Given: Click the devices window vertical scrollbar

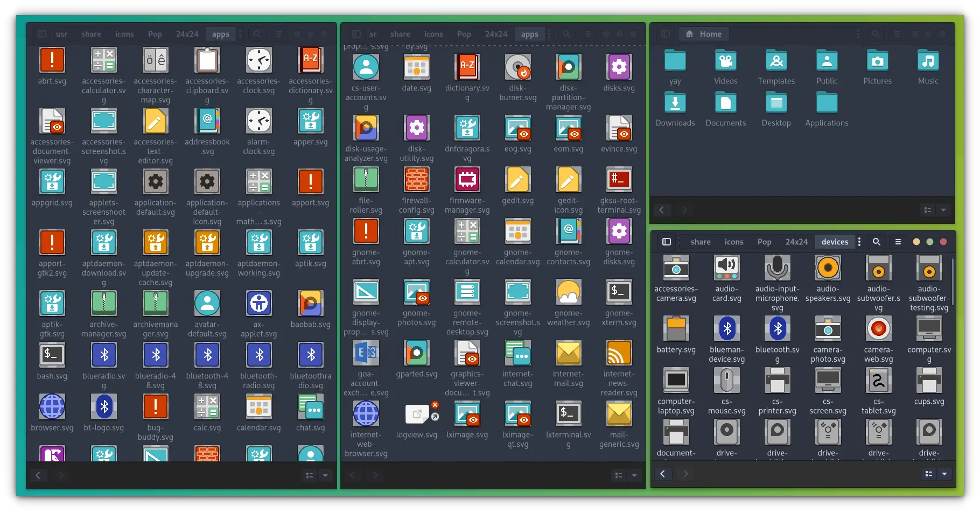Looking at the screenshot, I should point(953,281).
